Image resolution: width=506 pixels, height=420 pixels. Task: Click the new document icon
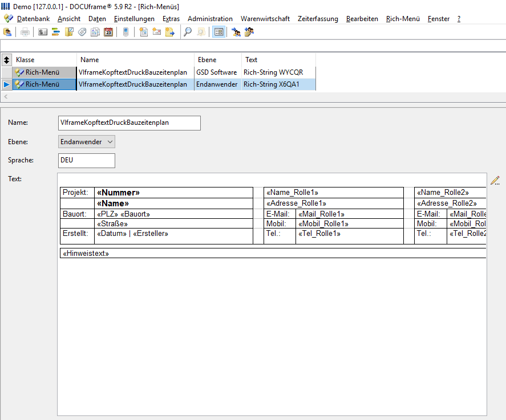(143, 32)
